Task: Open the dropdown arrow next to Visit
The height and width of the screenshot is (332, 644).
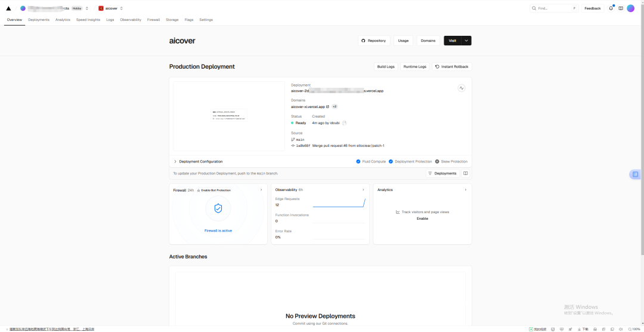Action: coord(466,41)
